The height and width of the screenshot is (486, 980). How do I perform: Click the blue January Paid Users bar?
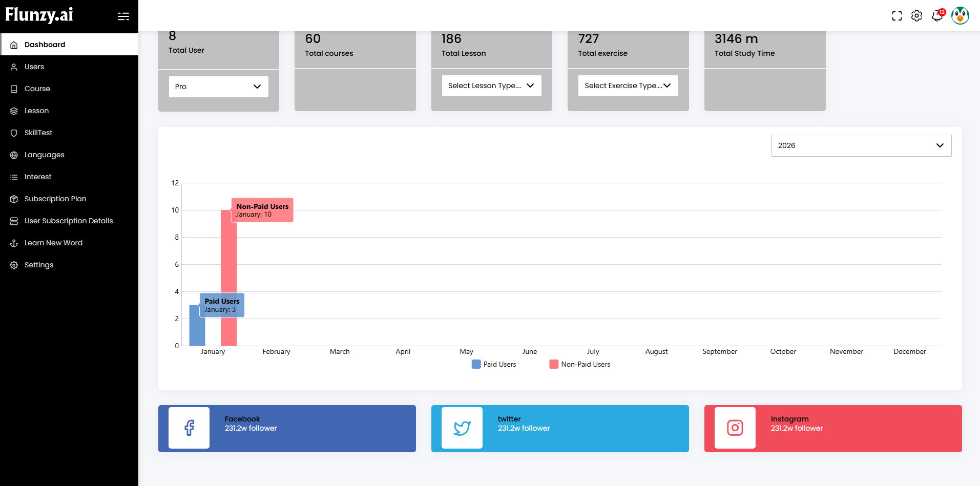(x=196, y=330)
